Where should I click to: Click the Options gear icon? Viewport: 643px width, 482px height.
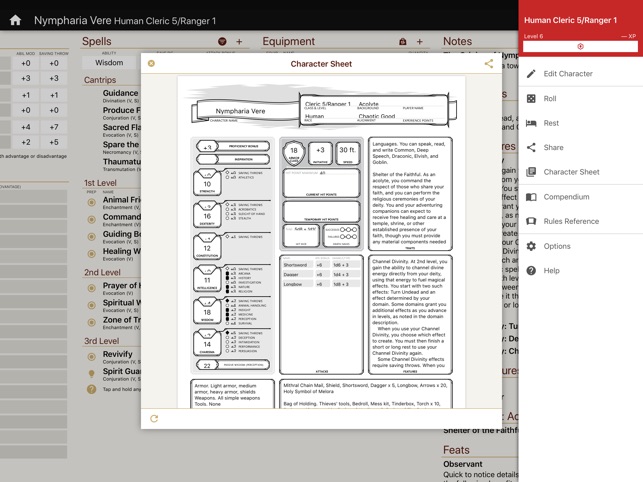tap(531, 246)
